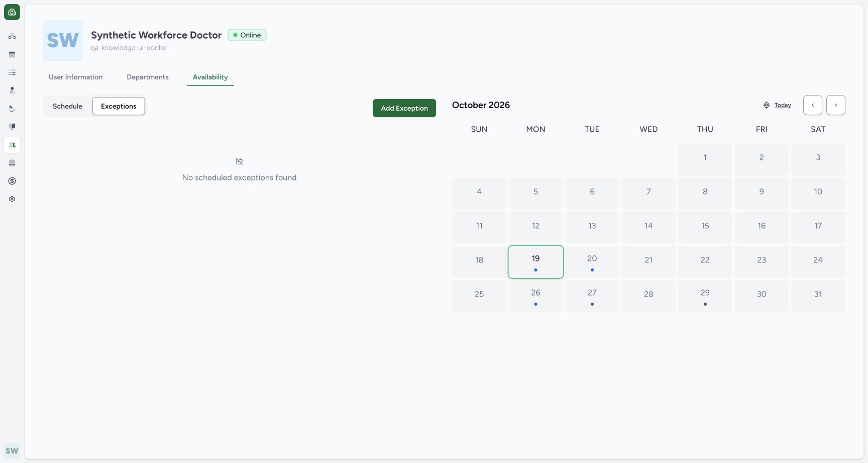Go to next month arrow
868x463 pixels.
(836, 105)
